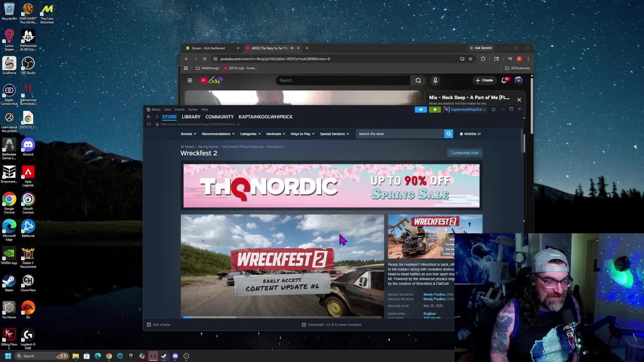This screenshot has height=362, width=644.
Task: Open Steam from the taskbar
Action: click(164, 356)
